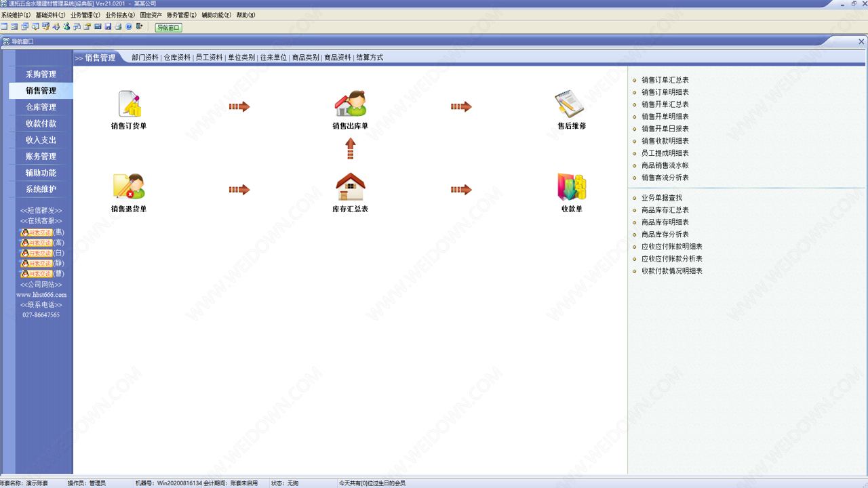Viewport: 868px width, 488px height.
Task: Switch to 采购管理 in sidebar
Action: 41,75
